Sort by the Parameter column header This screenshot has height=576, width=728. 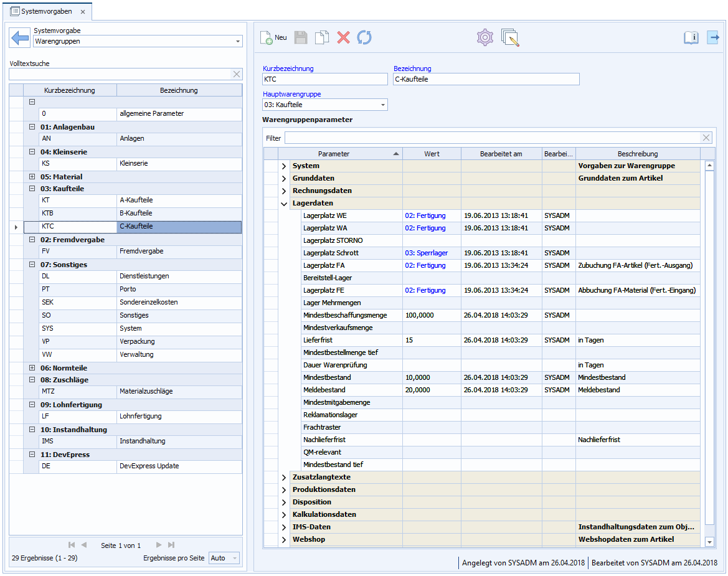pos(334,154)
